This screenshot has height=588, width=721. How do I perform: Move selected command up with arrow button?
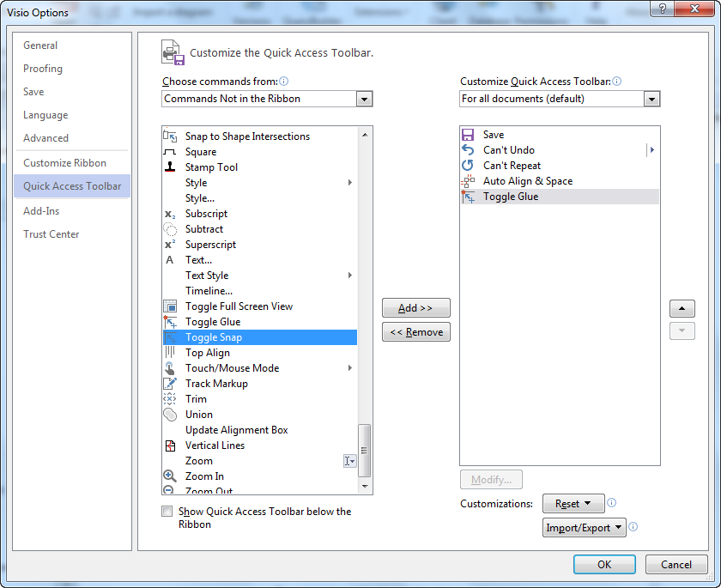pyautogui.click(x=682, y=308)
